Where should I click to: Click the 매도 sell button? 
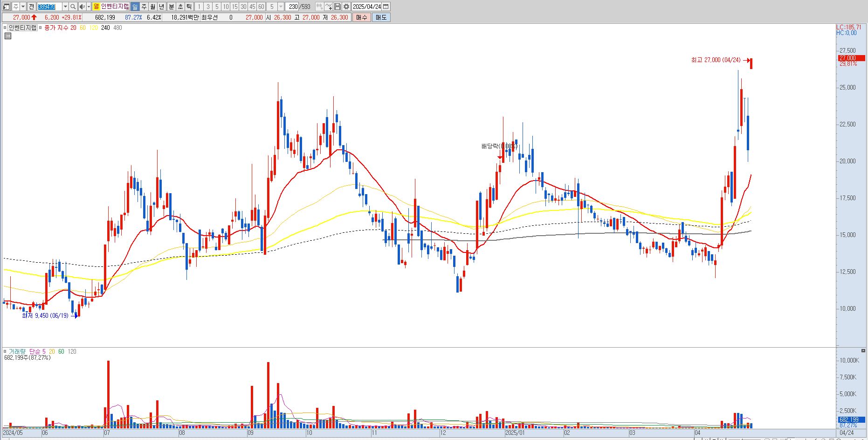(x=381, y=17)
